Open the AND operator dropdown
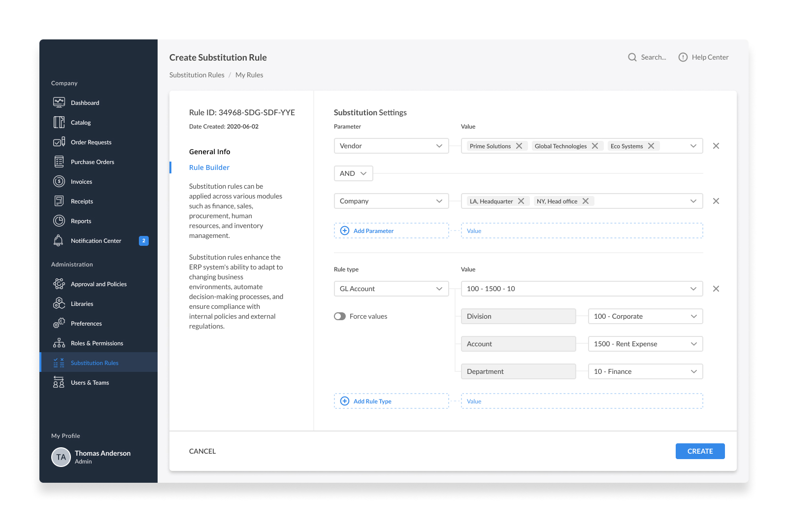788x532 pixels. click(x=354, y=173)
